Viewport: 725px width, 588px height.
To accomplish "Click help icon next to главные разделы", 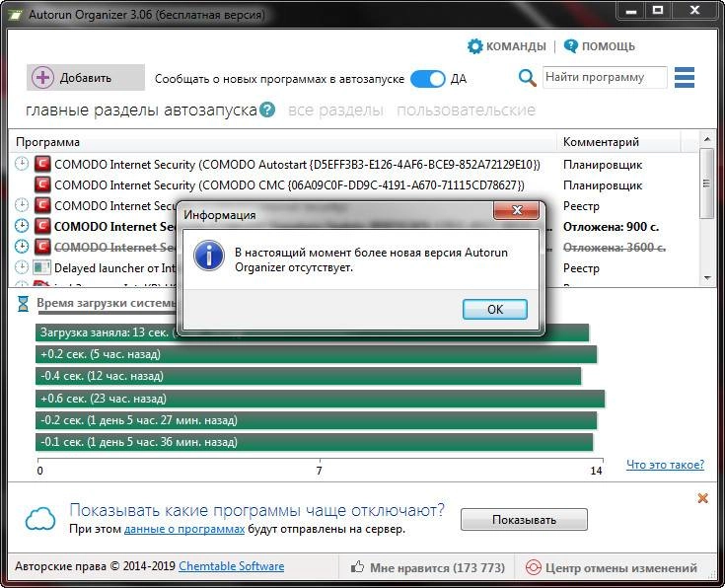I will tap(267, 110).
